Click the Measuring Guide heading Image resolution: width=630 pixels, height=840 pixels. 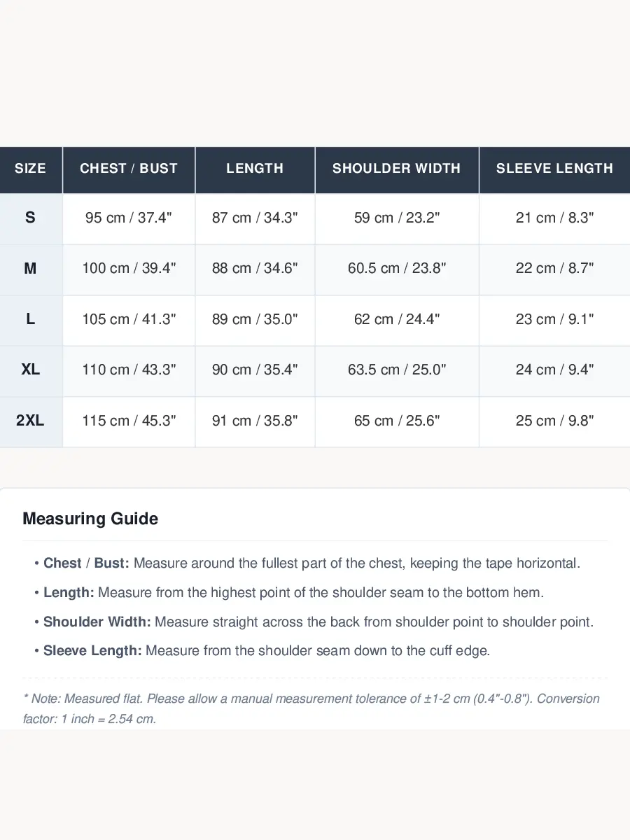click(x=90, y=519)
